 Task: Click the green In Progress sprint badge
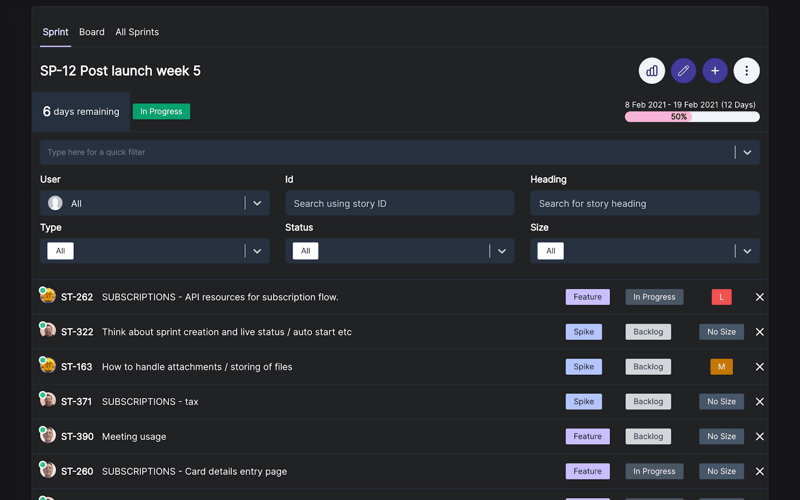161,111
